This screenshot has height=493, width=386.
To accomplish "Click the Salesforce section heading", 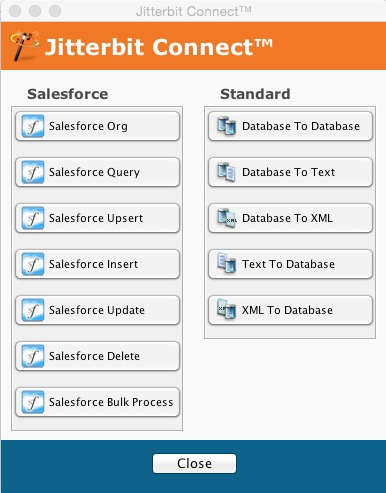I will (68, 94).
